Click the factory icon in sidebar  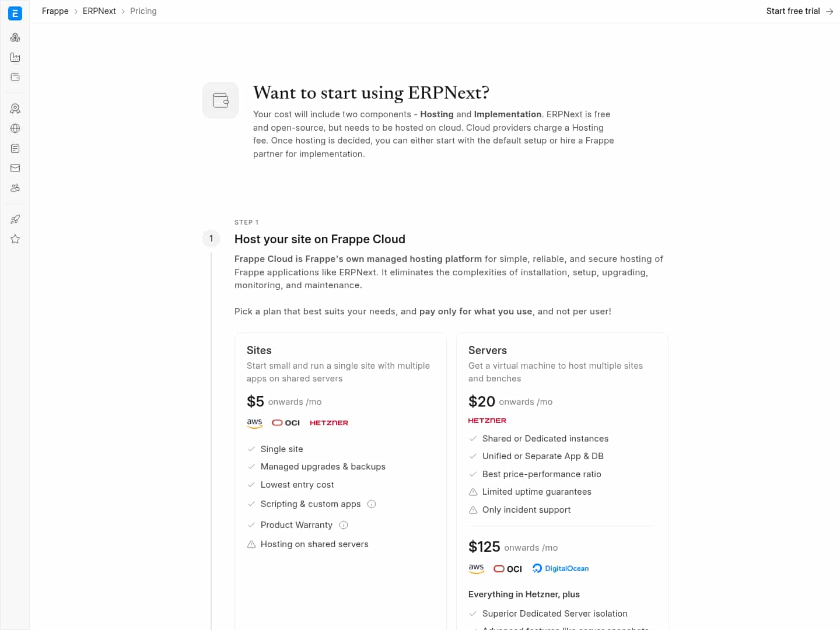[15, 57]
